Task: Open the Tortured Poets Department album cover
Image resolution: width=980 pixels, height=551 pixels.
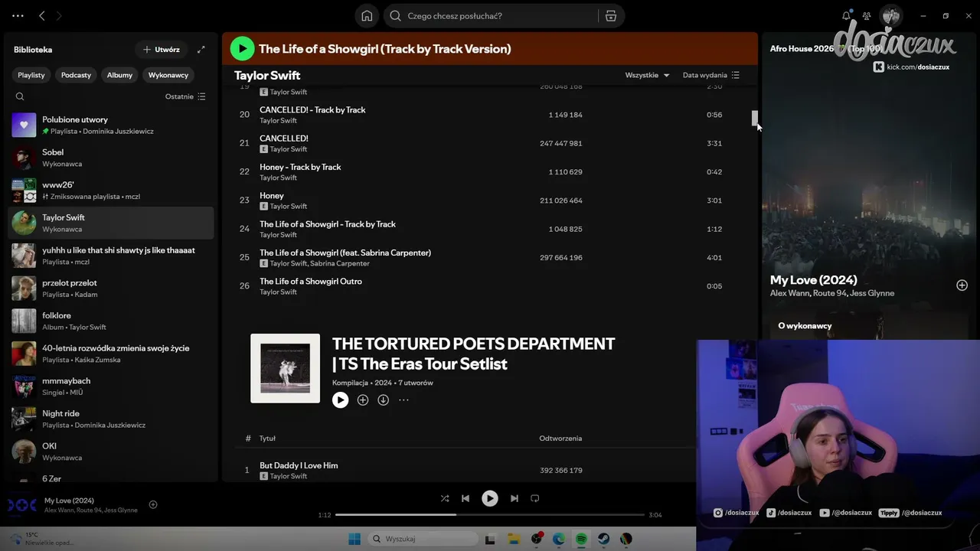Action: [285, 368]
